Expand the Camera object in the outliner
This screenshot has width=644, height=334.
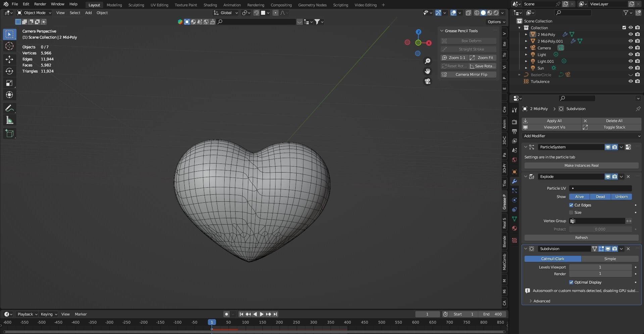tap(526, 48)
